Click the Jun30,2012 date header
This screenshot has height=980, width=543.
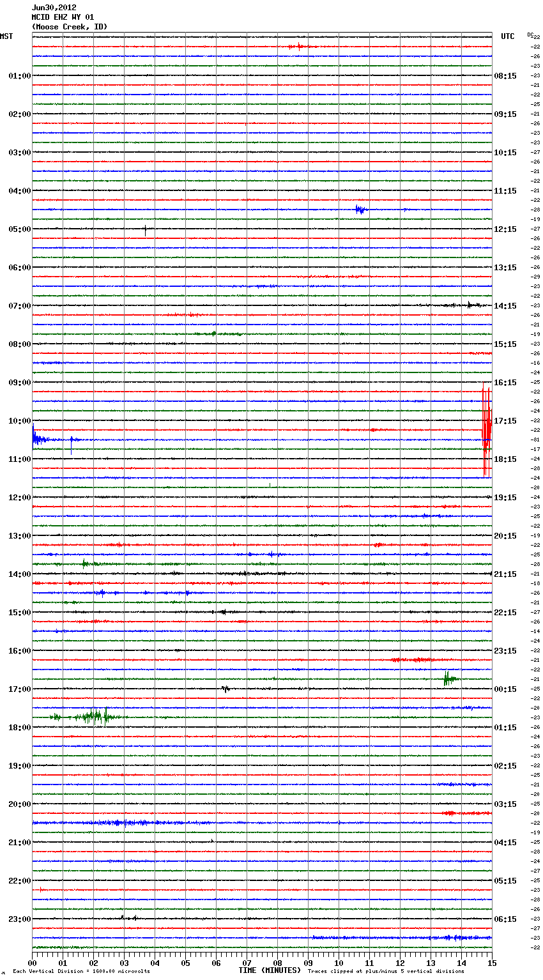(54, 8)
